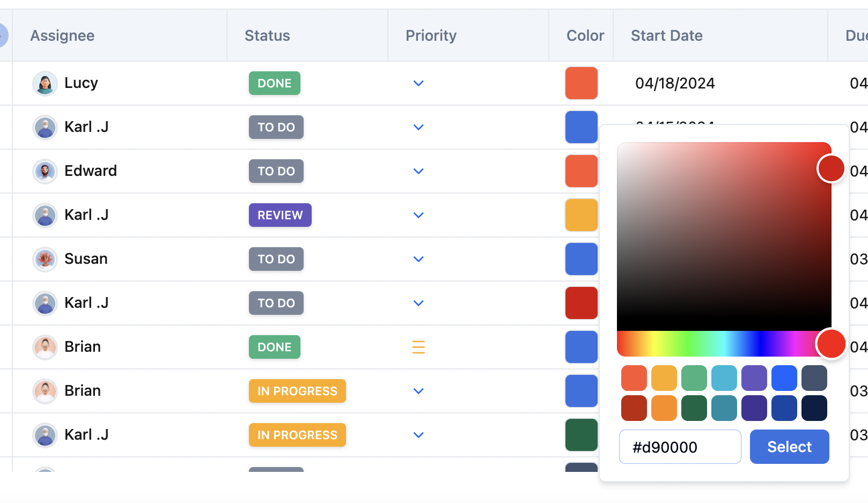
Task: Expand priority chevron for Brian's IN PROGRESS task
Action: coord(418,391)
